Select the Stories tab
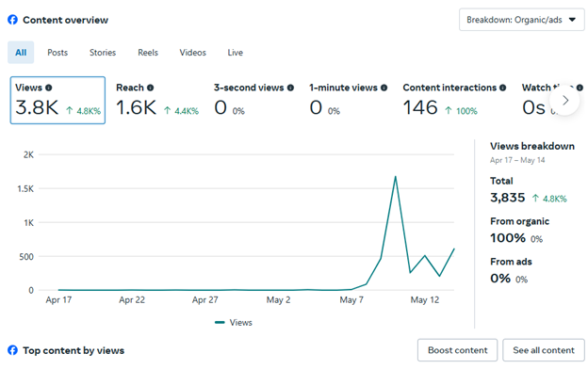 click(103, 53)
